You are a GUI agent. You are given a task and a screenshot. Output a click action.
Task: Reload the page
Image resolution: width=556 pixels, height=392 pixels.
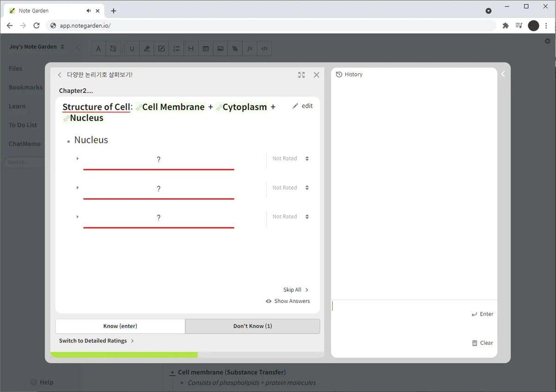[36, 25]
